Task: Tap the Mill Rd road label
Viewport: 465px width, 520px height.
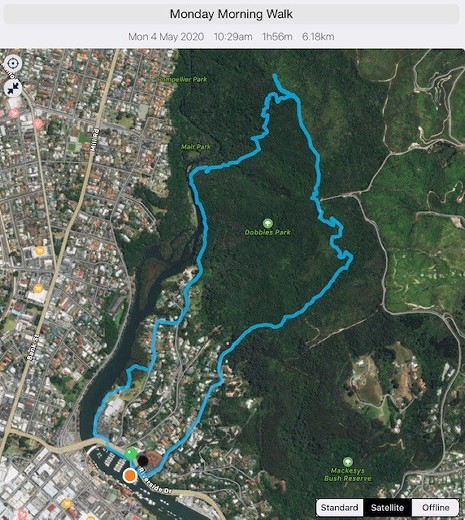Action: click(95, 140)
